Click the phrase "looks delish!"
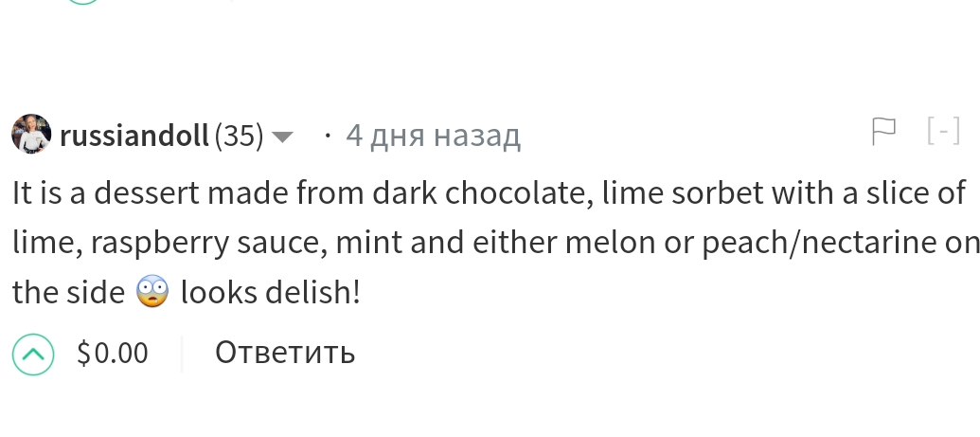Viewport: 980px width, 437px height. pos(271,293)
